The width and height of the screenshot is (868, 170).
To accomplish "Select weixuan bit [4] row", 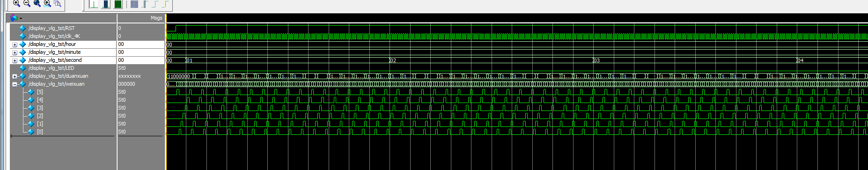I will (x=40, y=100).
